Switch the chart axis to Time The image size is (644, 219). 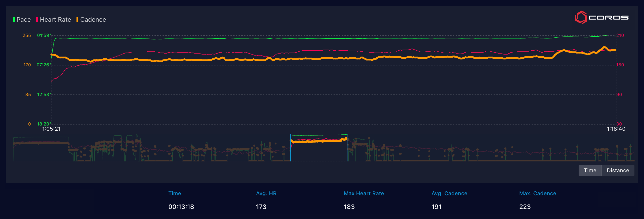(590, 170)
